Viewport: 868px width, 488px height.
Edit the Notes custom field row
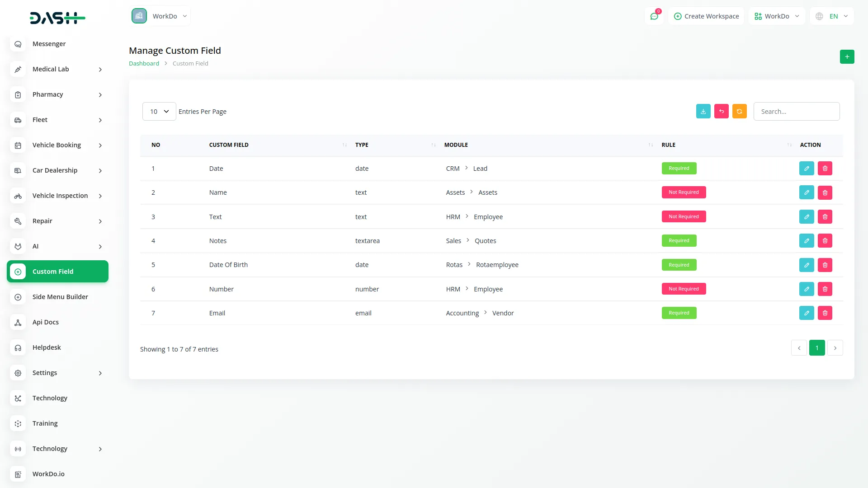(806, 241)
